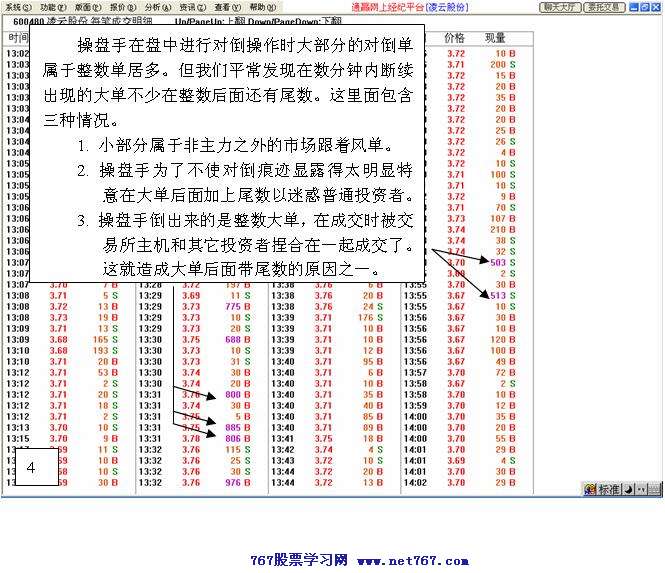Click the 现量 column header
The image size is (665, 573).
495,36
